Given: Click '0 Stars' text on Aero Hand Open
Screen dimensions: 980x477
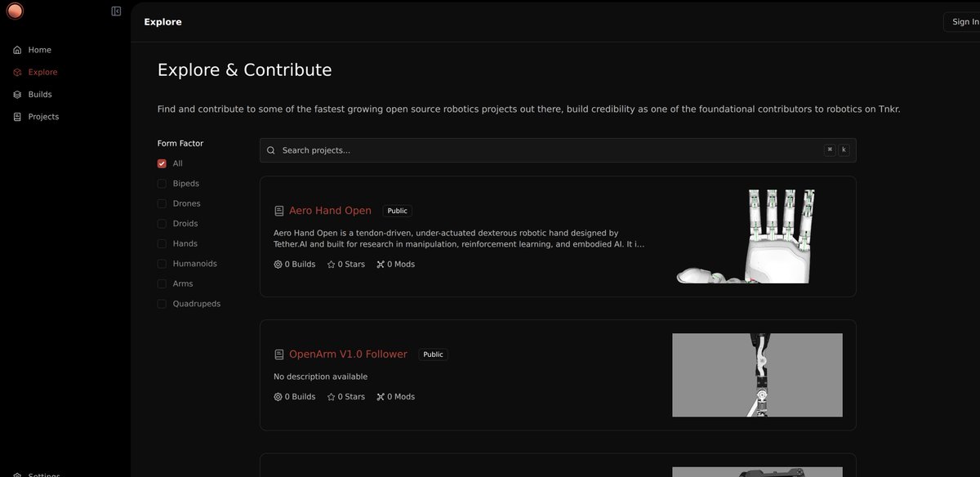Looking at the screenshot, I should [351, 265].
